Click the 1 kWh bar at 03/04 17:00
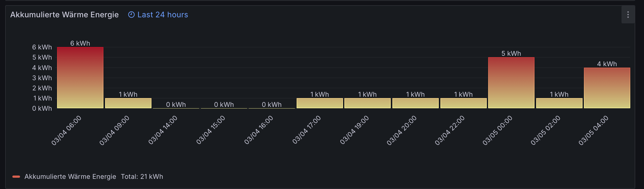This screenshot has width=644, height=189. pyautogui.click(x=320, y=103)
